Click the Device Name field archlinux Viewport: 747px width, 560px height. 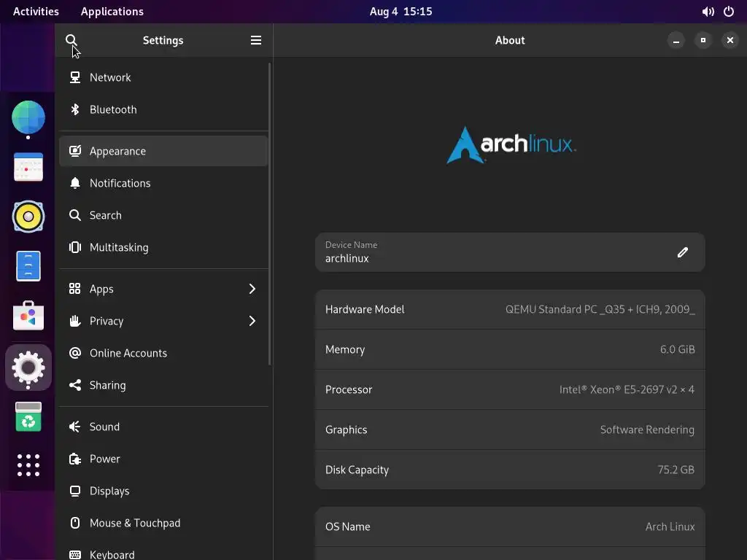[510, 252]
